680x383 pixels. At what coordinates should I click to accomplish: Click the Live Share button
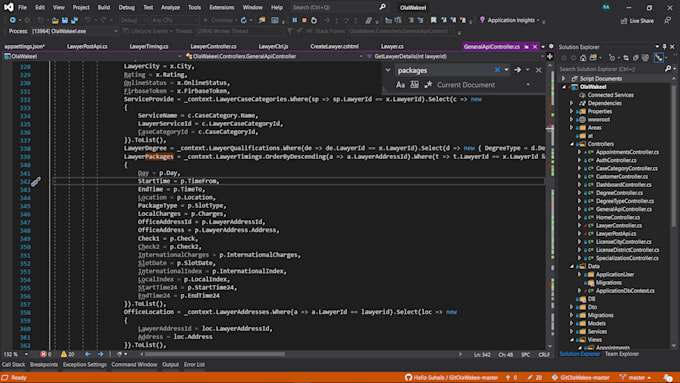pyautogui.click(x=637, y=20)
